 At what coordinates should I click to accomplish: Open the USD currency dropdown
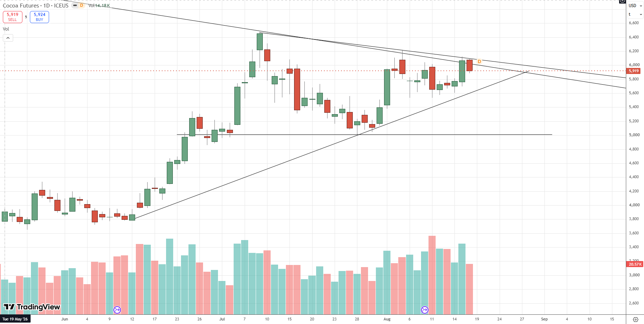635,6
